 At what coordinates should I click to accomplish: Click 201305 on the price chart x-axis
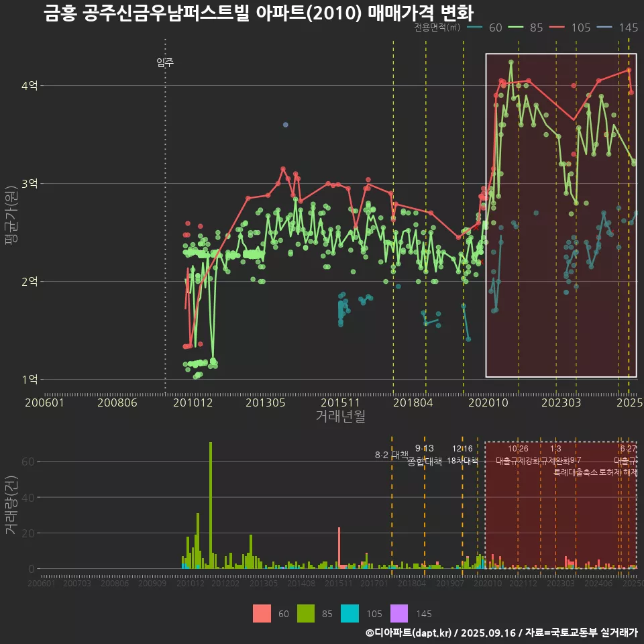[266, 402]
